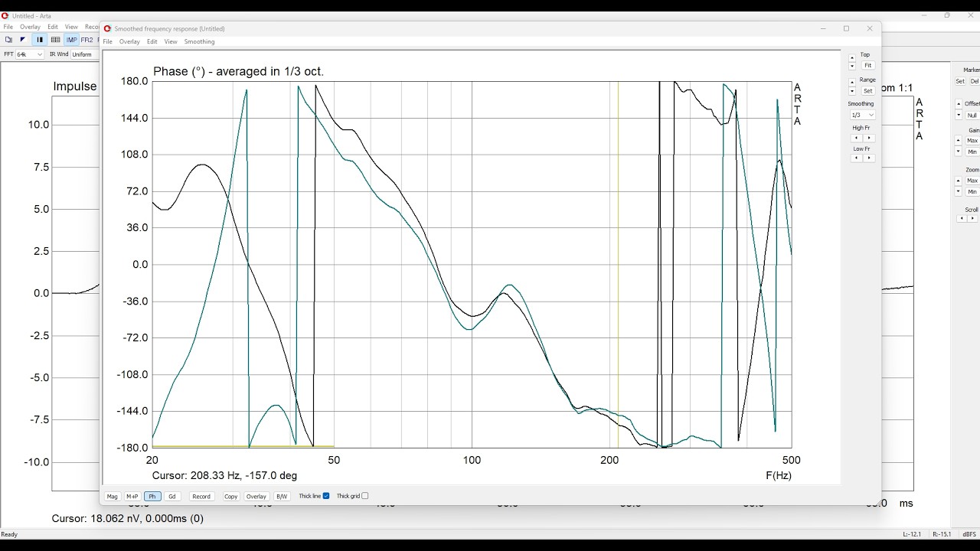The width and height of the screenshot is (980, 551).
Task: Click Gain Max button in Arta window
Action: (972, 141)
